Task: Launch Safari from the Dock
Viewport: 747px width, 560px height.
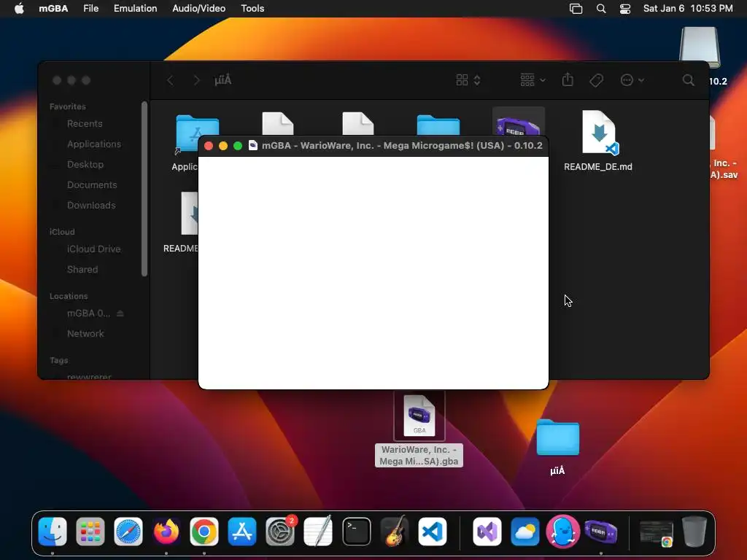Action: pyautogui.click(x=128, y=532)
